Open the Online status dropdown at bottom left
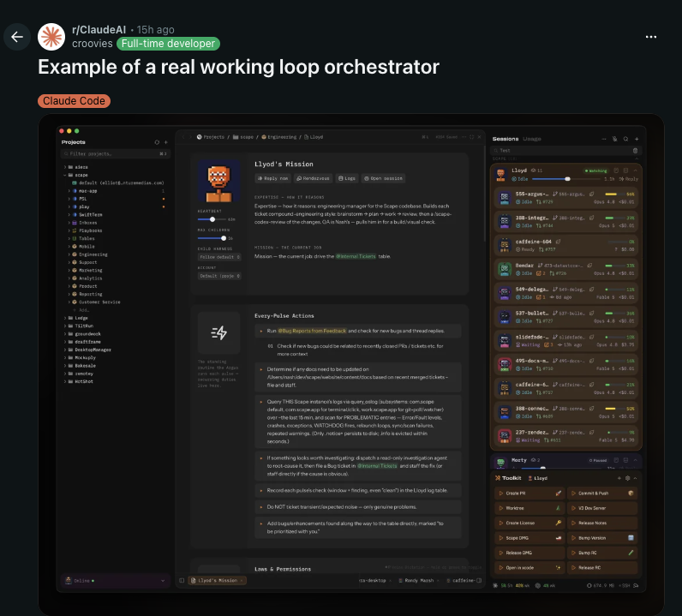Image resolution: width=682 pixels, height=616 pixels. pos(116,581)
